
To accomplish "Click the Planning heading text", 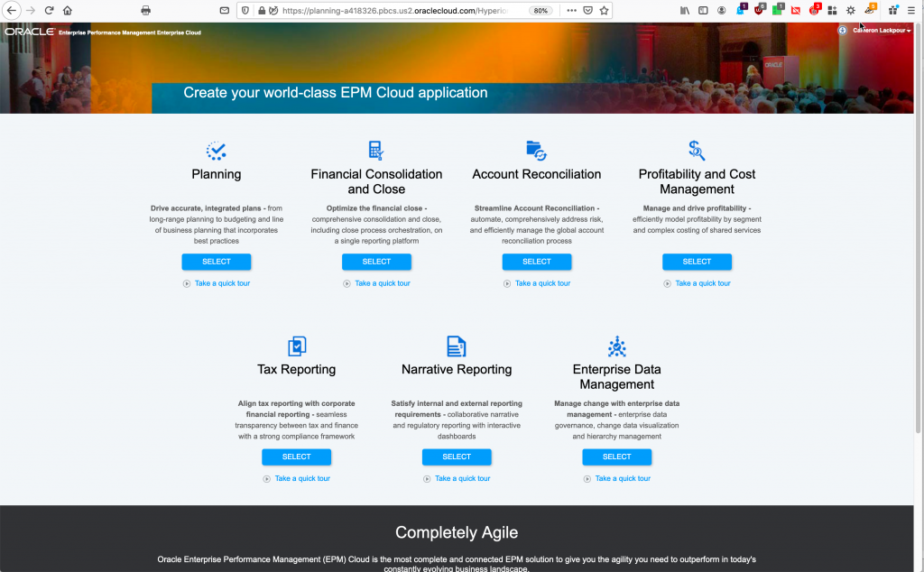I will click(x=217, y=174).
